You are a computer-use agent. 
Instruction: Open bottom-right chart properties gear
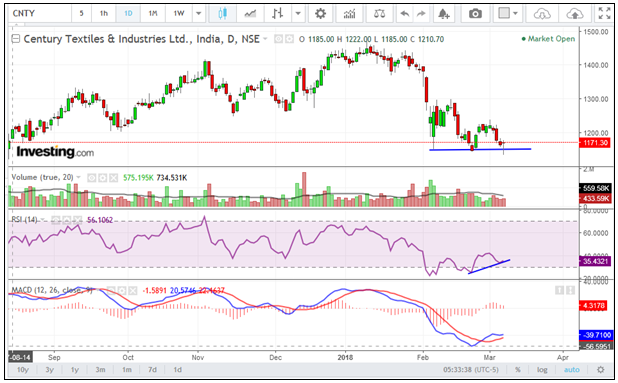601,370
